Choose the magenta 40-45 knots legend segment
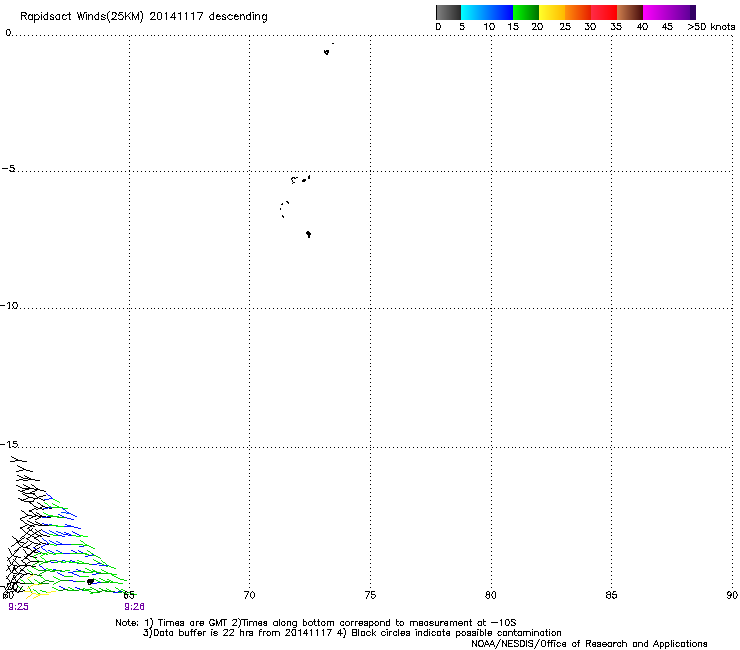 coord(656,12)
